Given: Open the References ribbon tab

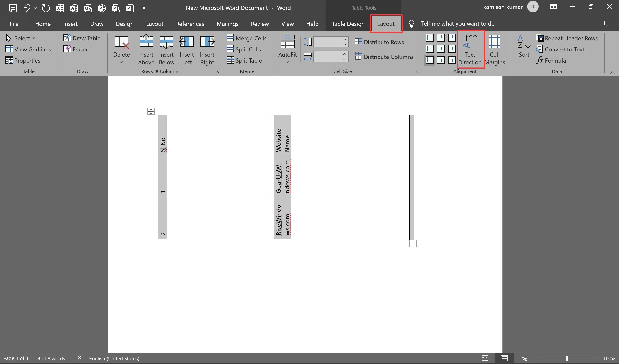Looking at the screenshot, I should pyautogui.click(x=190, y=24).
